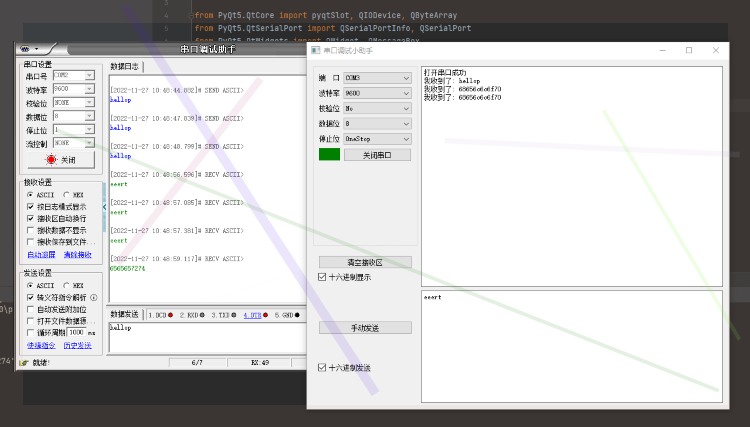Screen dimensions: 750x427
Task: Toggle 接收区自动换行 checkbox
Action: [31, 219]
